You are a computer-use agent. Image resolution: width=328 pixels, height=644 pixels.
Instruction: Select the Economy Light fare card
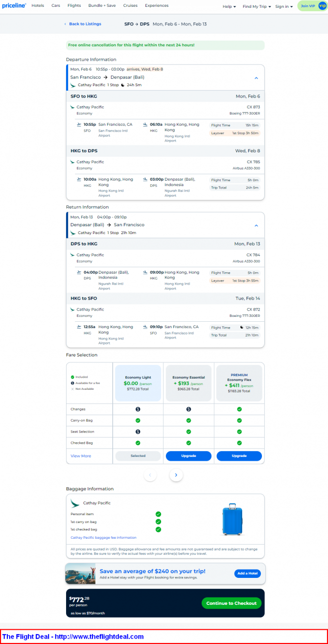[x=138, y=383]
